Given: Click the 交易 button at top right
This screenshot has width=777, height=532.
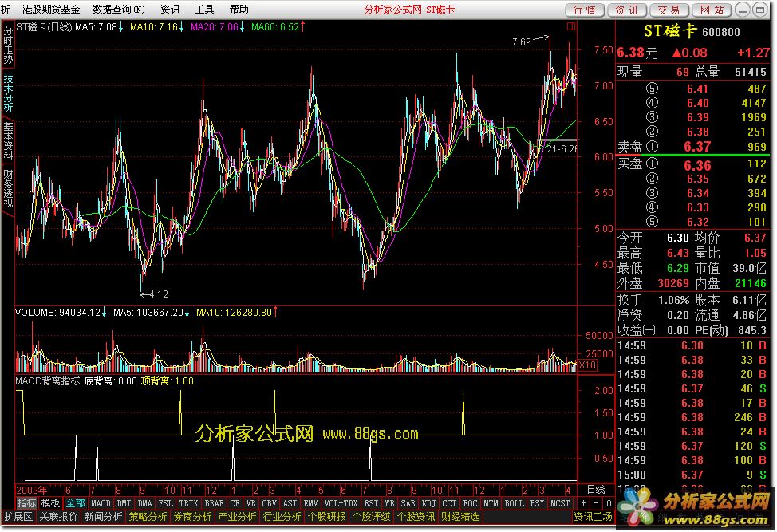Looking at the screenshot, I should pos(669,10).
